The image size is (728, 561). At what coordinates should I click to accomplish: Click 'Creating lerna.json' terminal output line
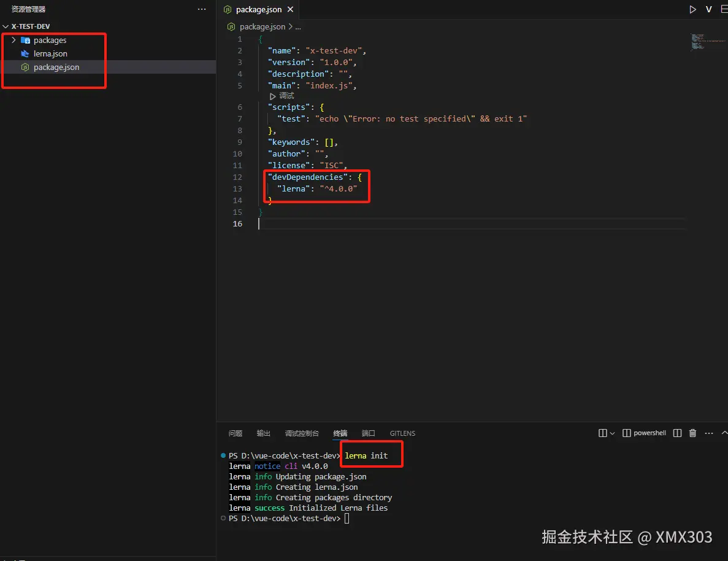pyautogui.click(x=316, y=487)
